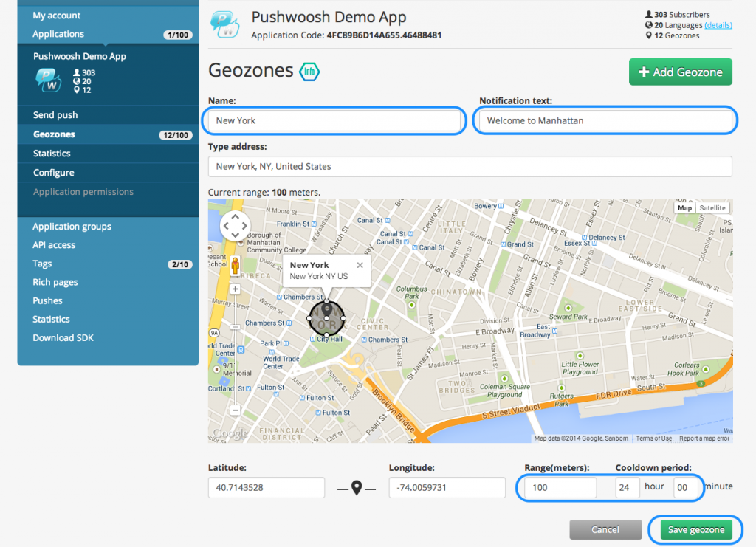Click the Save geozone button
The image size is (756, 547).
695,529
